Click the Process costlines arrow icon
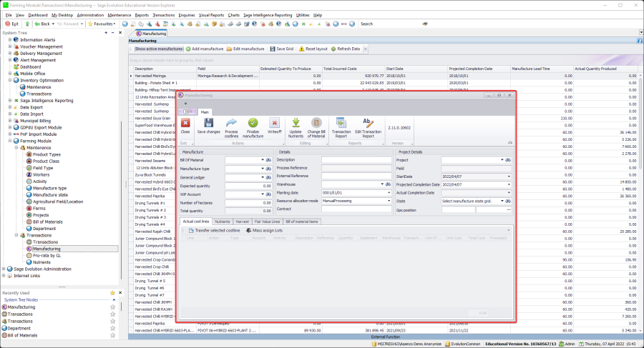Image resolution: width=644 pixels, height=348 pixels. [x=231, y=124]
